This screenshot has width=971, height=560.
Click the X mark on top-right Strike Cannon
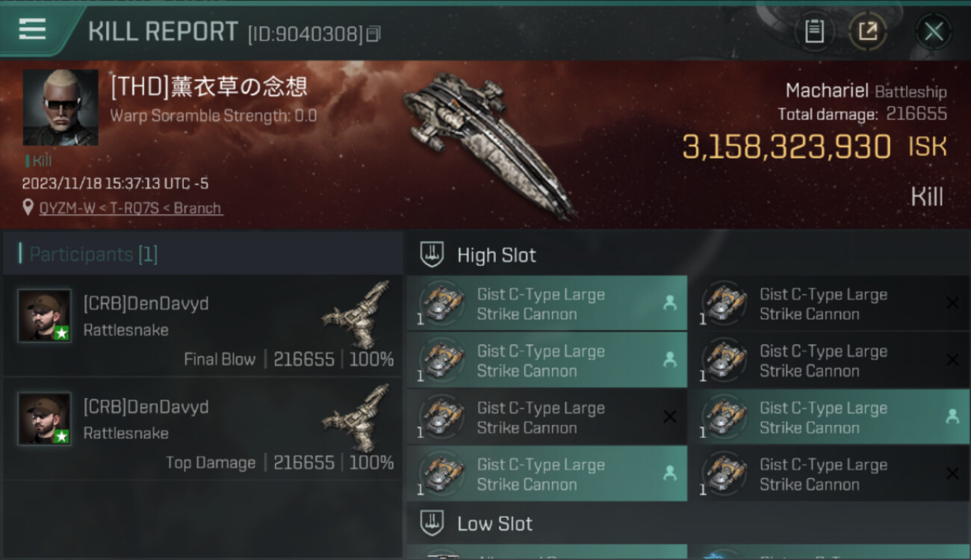tap(952, 303)
